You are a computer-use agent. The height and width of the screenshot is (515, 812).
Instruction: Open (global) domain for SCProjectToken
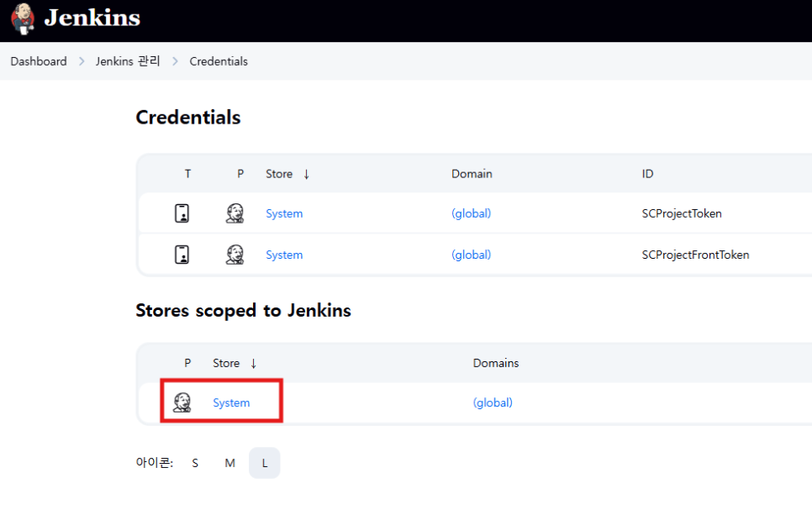pos(472,213)
